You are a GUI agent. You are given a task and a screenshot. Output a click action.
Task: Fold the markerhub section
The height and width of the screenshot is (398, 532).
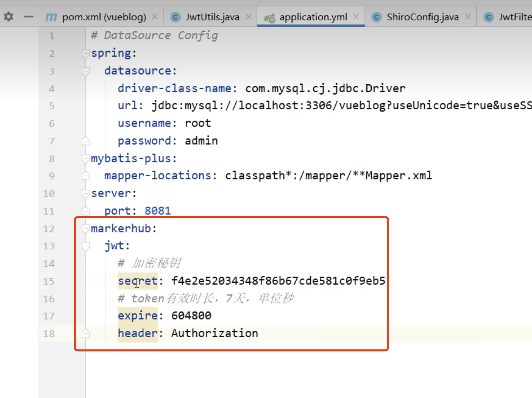tap(85, 229)
